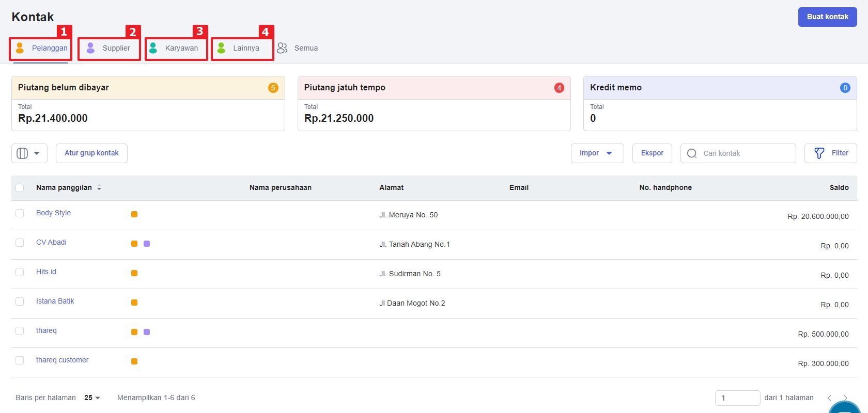
Task: Click the Rp. 500.000,00 saldo value
Action: (x=823, y=334)
